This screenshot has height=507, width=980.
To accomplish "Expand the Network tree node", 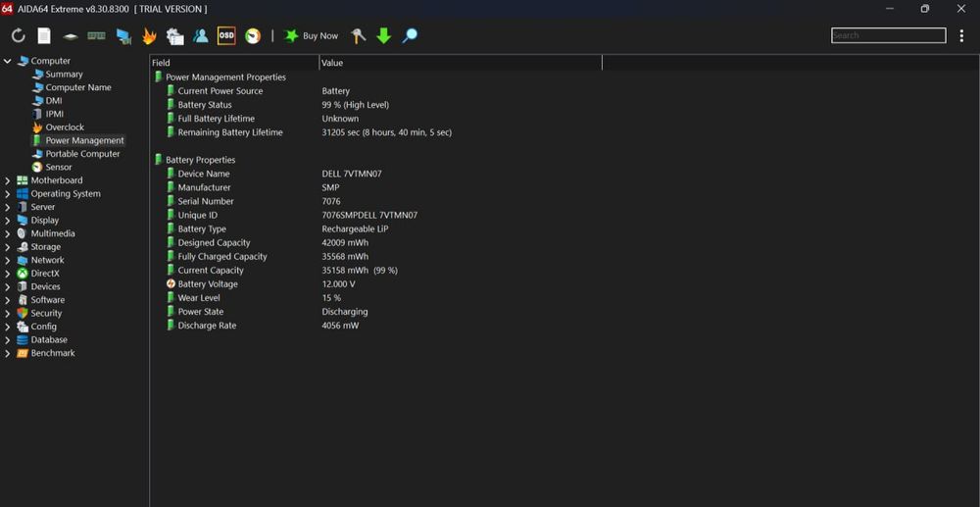I will coord(8,260).
